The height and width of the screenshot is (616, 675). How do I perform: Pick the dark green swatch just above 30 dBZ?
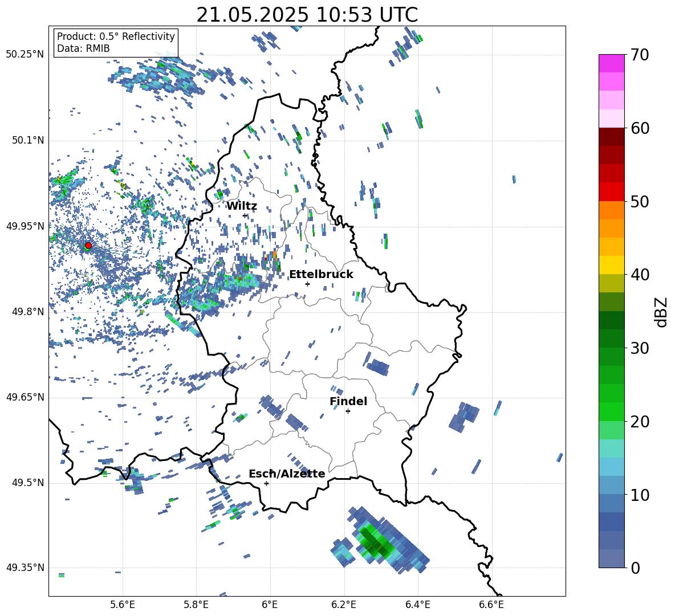(x=611, y=338)
